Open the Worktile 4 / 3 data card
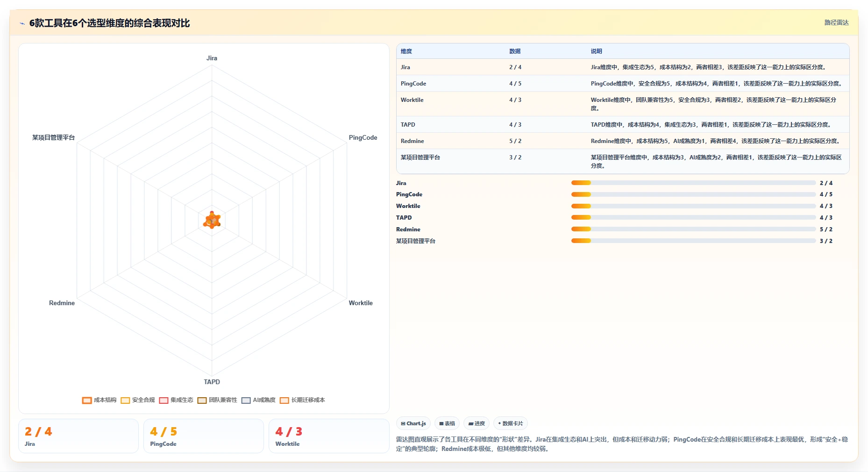868x472 pixels. (329, 436)
